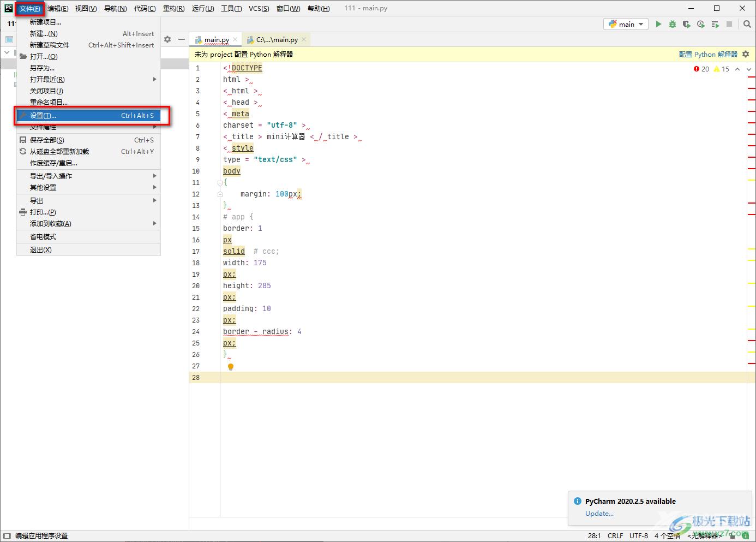The height and width of the screenshot is (542, 756).
Task: Choose 新建项目 from the file menu
Action: [x=89, y=22]
